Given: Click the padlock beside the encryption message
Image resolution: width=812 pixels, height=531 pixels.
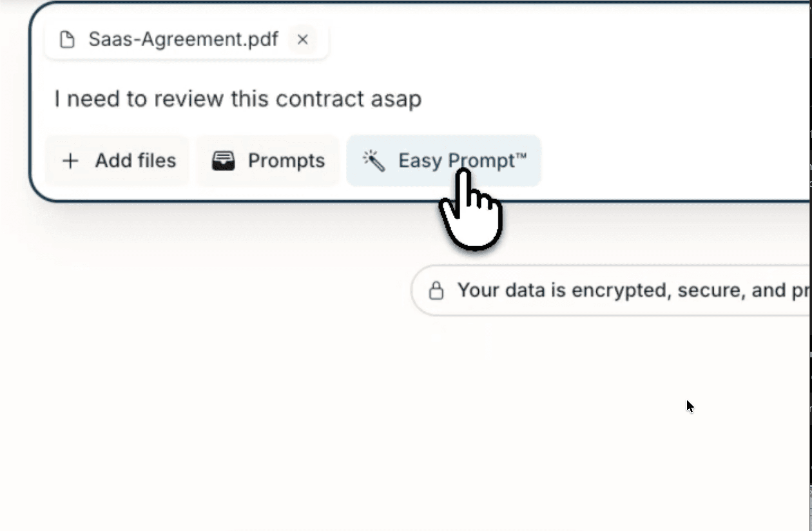Looking at the screenshot, I should pyautogui.click(x=437, y=290).
